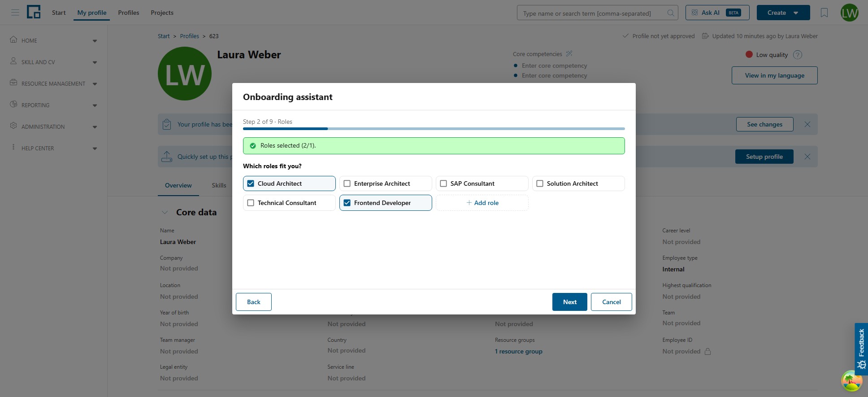Viewport: 868px width, 397px height.
Task: Click the Resource Management icon
Action: [13, 83]
